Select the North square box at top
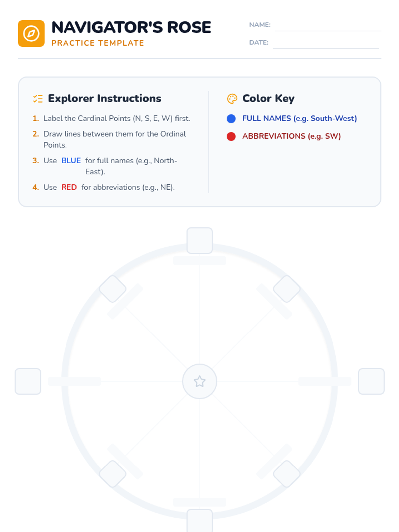The image size is (399, 532). 199,241
